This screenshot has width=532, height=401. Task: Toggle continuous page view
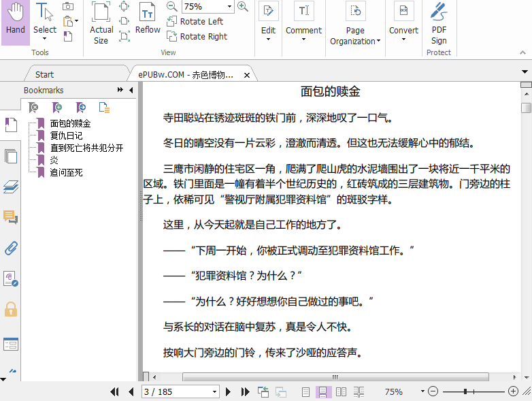[x=323, y=392]
